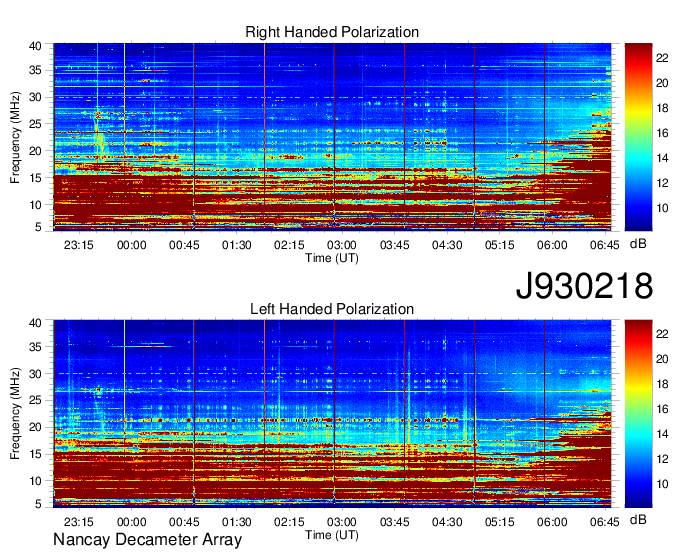This screenshot has height=552, width=680.
Task: Click the 03:00 tick label of top plot
Action: (x=342, y=245)
